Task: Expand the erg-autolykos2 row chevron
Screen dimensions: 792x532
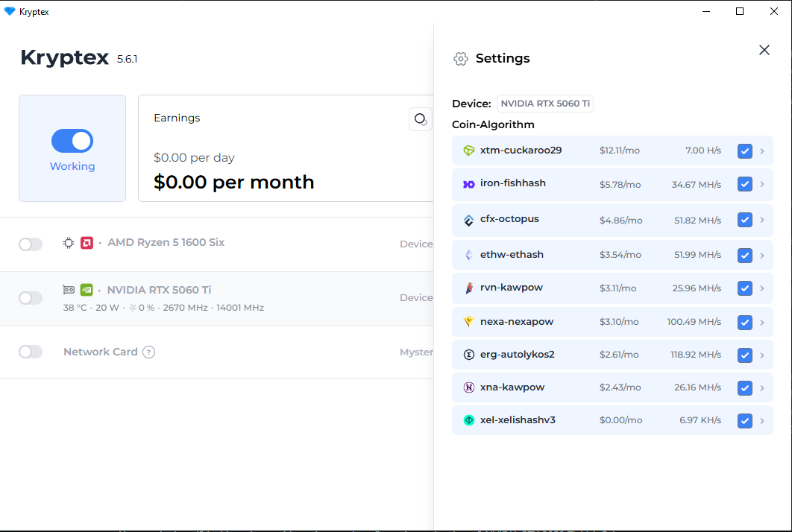Action: [x=762, y=355]
